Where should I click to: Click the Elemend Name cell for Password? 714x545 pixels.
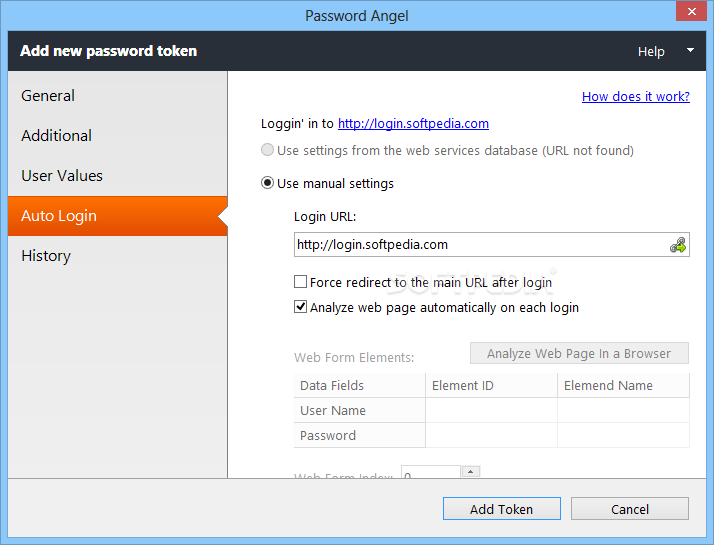(623, 436)
